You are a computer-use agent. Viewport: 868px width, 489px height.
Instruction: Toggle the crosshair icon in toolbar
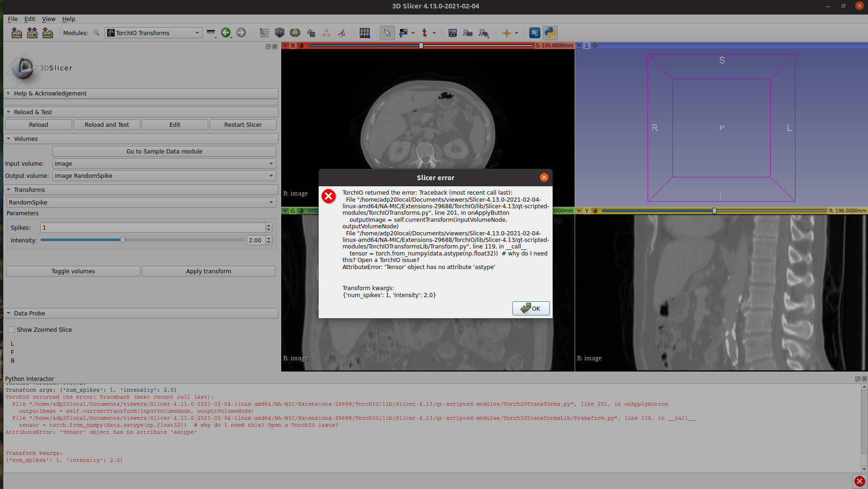[506, 33]
